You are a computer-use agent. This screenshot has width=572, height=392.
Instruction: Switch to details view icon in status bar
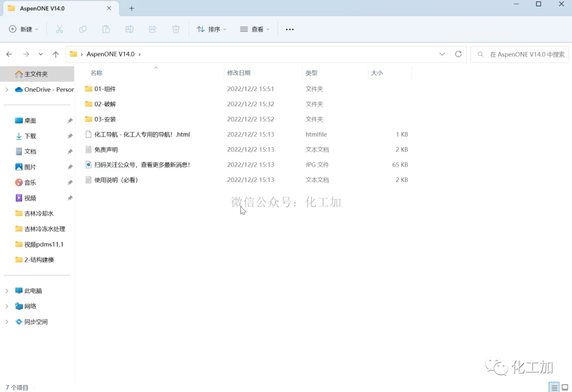(x=555, y=387)
